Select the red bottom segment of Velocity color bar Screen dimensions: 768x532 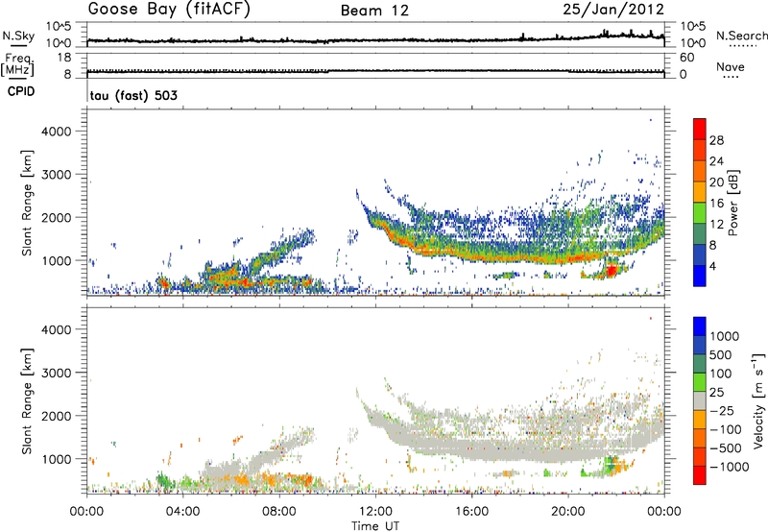click(700, 475)
